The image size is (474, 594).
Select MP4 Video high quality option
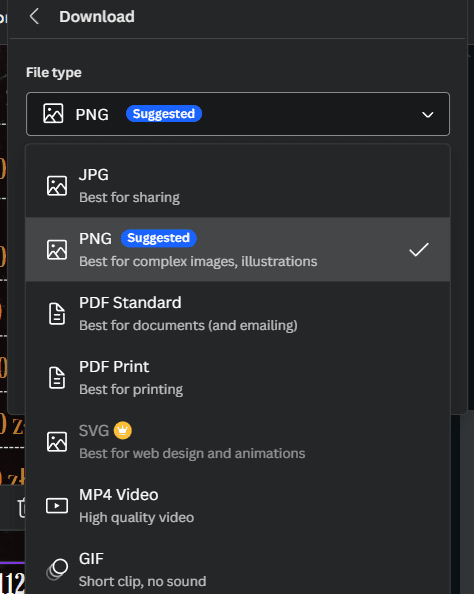(238, 506)
